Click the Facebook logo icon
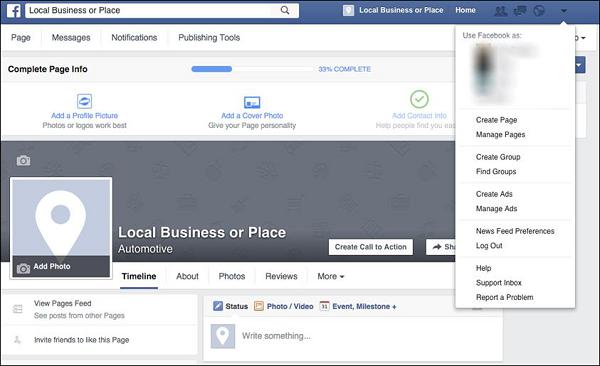600x366 pixels. (x=14, y=10)
